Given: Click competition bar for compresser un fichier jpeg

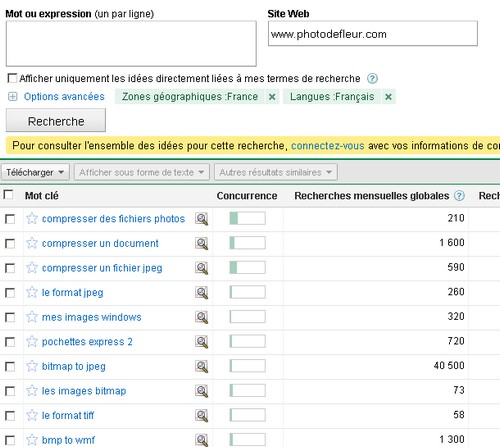Looking at the screenshot, I should 248,268.
